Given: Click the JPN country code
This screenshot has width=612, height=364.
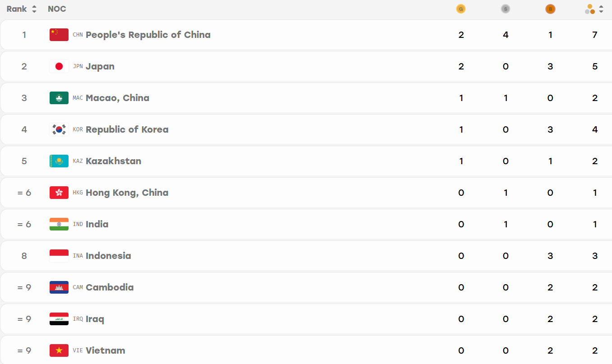Looking at the screenshot, I should click(x=78, y=66).
